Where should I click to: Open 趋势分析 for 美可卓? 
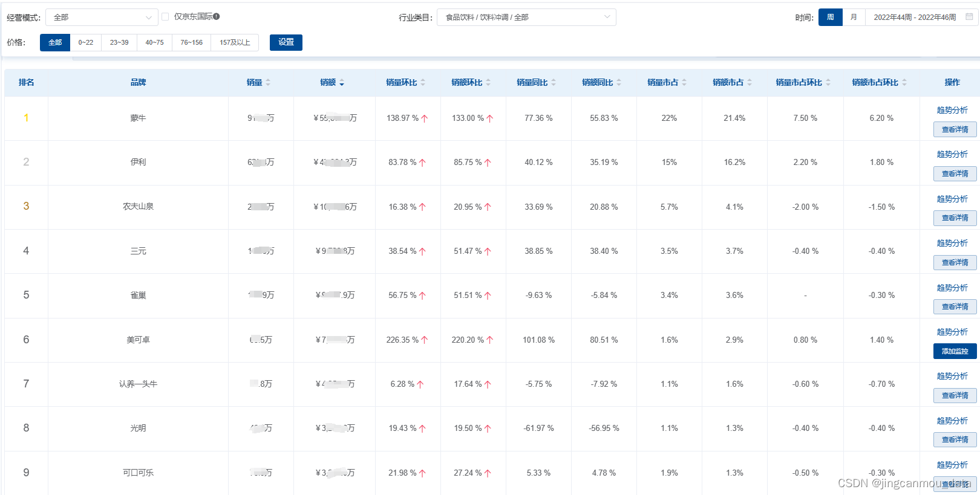pyautogui.click(x=952, y=332)
